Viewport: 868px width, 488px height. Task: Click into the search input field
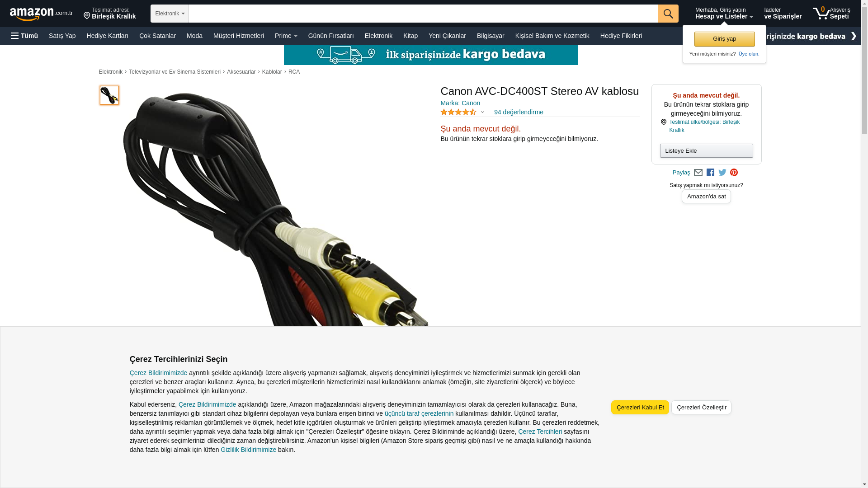(423, 14)
